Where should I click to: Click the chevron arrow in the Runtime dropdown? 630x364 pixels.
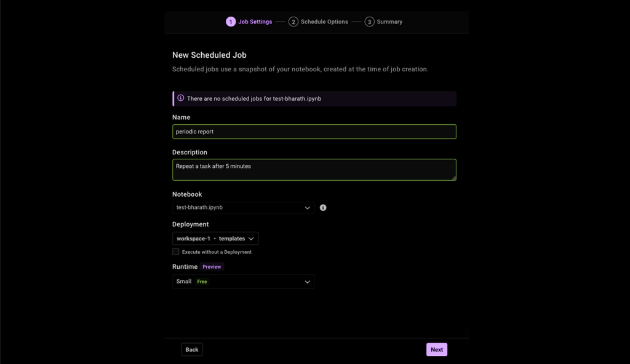click(308, 282)
